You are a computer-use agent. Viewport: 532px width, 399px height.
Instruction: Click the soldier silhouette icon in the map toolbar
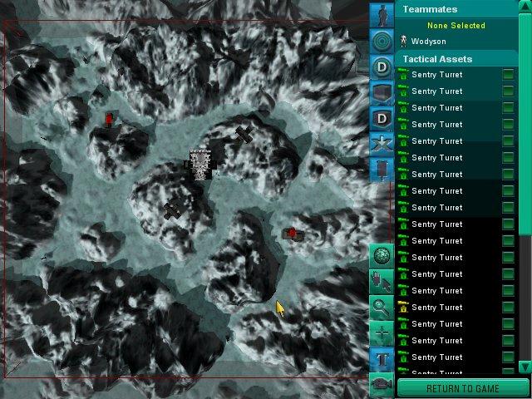click(382, 14)
